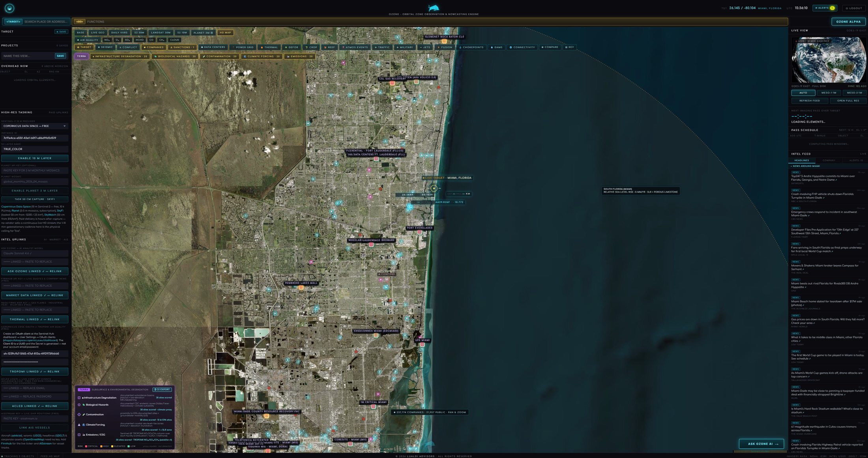Click the Climate Forcing triangle legend icon
868x458 pixels.
click(x=79, y=425)
